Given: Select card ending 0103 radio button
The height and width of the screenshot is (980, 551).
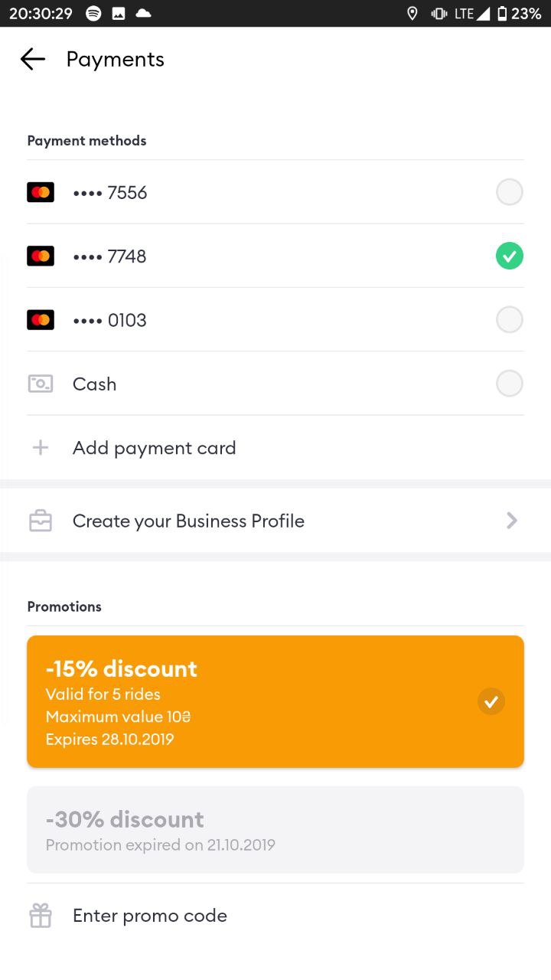Looking at the screenshot, I should [x=509, y=320].
